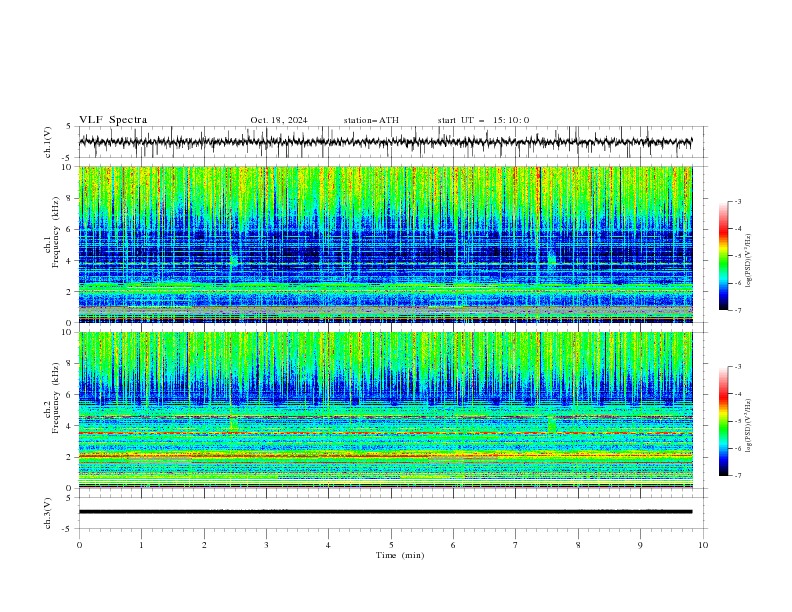Click the ch.1 log(PSD)(V²/Hz) colorbar label
This screenshot has height=612, width=792.
point(749,261)
